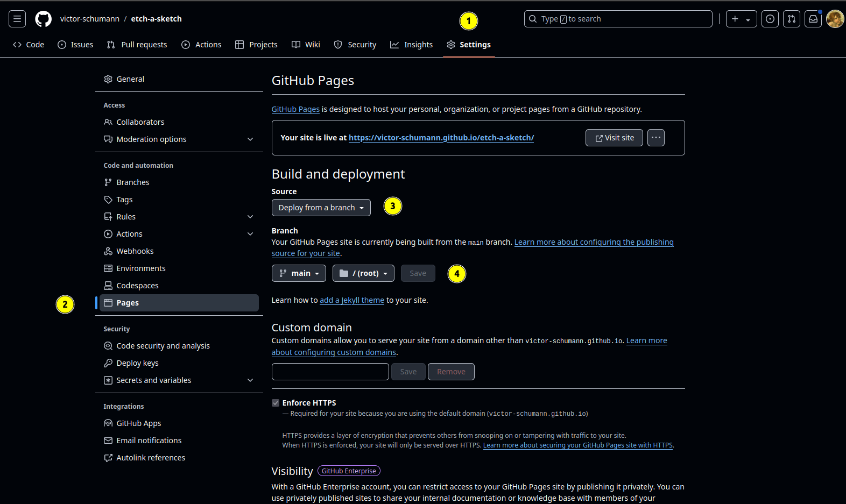The height and width of the screenshot is (504, 846).
Task: Click the custom domain input field
Action: [x=330, y=372]
